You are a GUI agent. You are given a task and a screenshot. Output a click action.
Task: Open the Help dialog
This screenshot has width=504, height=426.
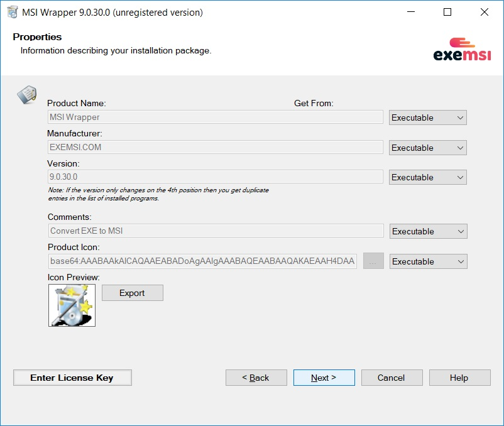click(x=459, y=378)
